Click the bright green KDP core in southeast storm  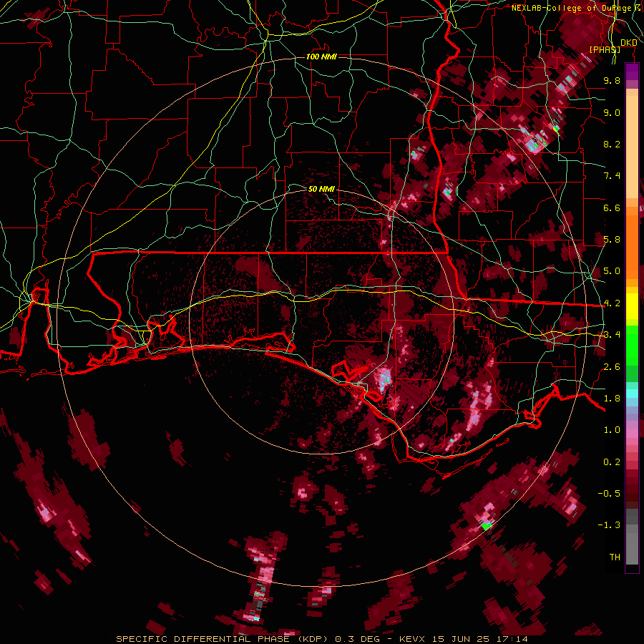click(487, 525)
